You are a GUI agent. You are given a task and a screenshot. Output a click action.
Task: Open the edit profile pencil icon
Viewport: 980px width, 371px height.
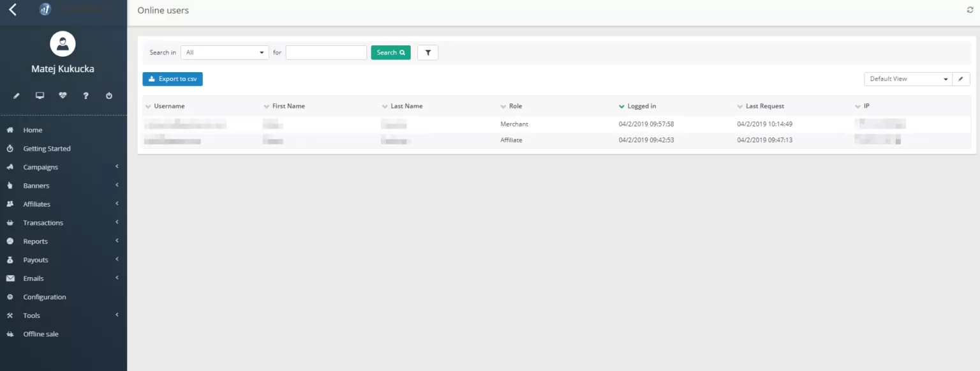pyautogui.click(x=16, y=95)
